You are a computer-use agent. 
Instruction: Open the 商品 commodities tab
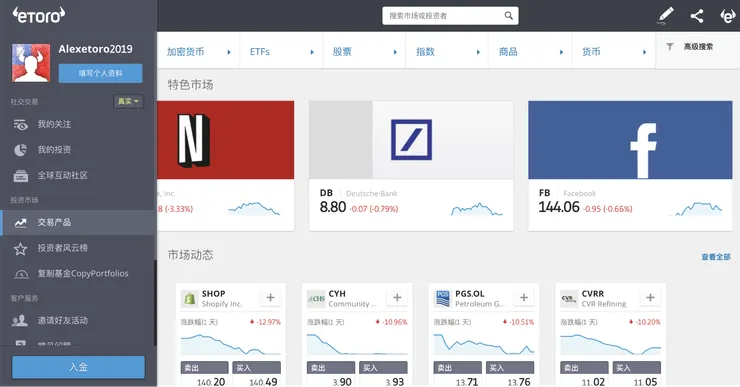[x=530, y=52]
